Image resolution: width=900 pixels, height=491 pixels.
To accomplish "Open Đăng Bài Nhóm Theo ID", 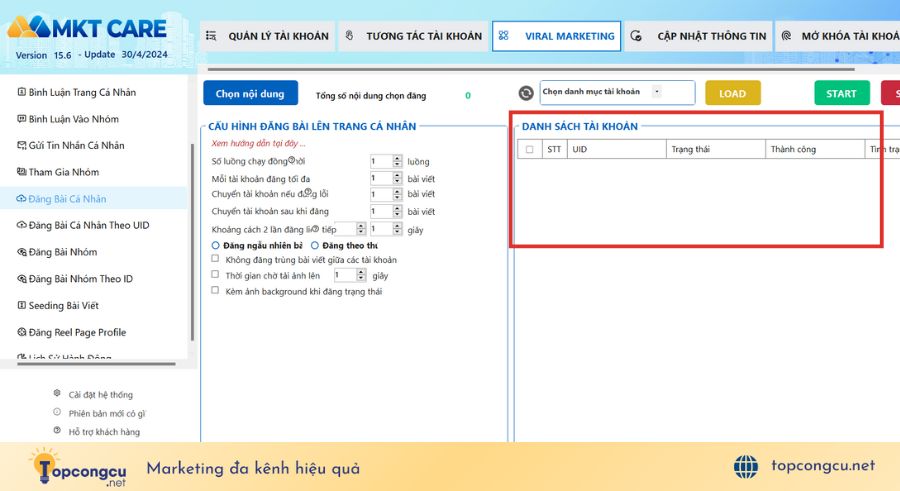I will click(x=75, y=279).
